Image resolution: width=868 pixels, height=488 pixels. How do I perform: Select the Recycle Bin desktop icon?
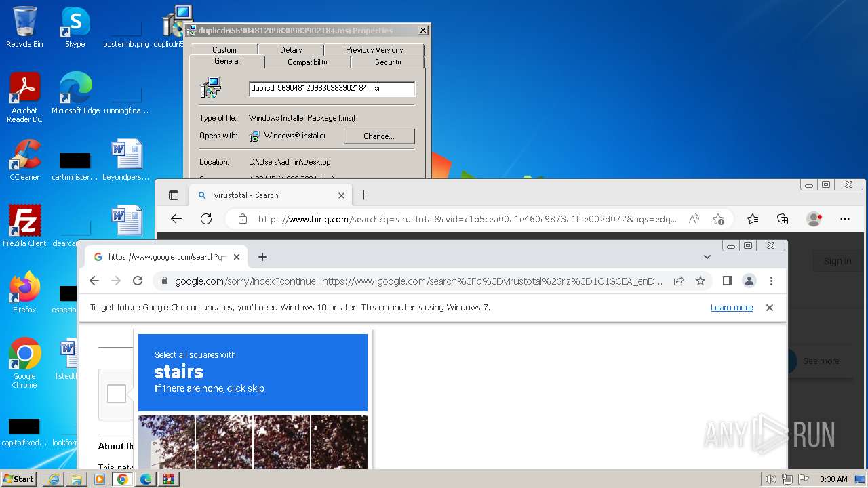[24, 27]
